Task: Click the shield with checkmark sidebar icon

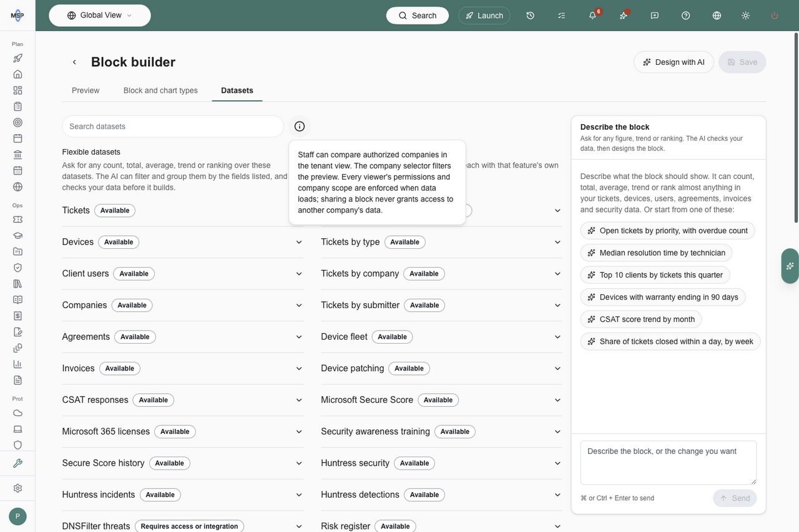Action: pos(17,268)
